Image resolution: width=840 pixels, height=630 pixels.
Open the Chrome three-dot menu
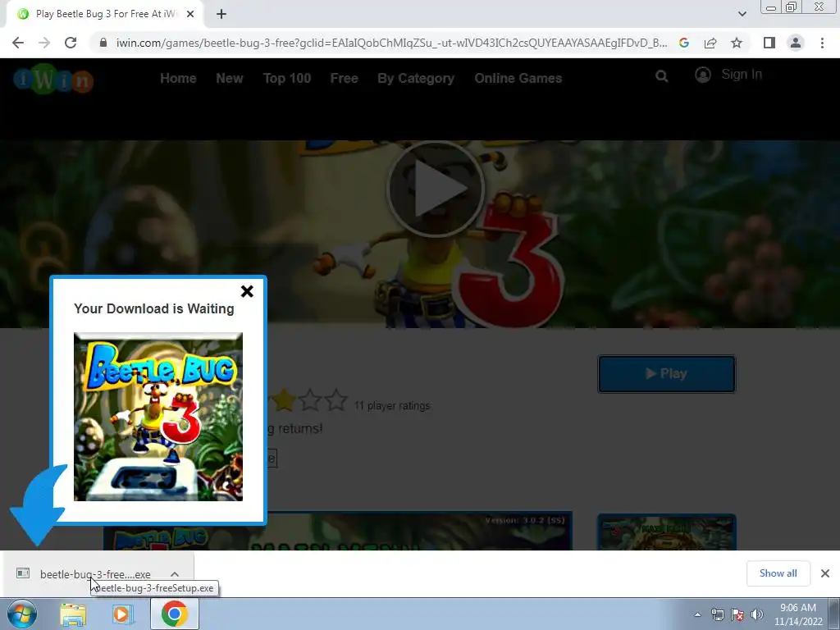coord(822,43)
